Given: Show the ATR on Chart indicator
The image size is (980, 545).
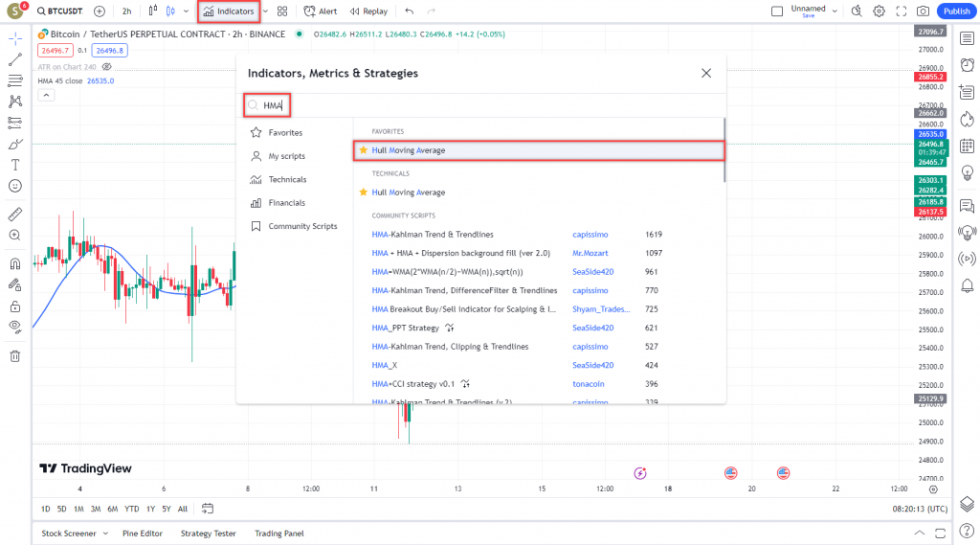Looking at the screenshot, I should (x=107, y=67).
